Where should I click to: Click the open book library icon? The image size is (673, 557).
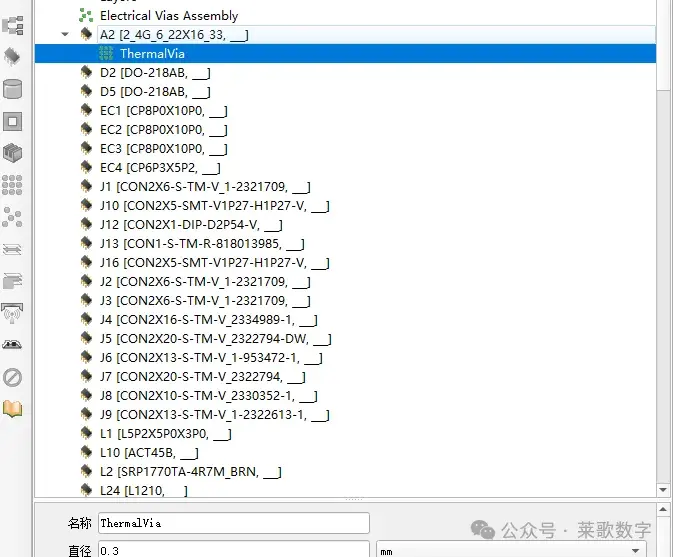(x=12, y=409)
